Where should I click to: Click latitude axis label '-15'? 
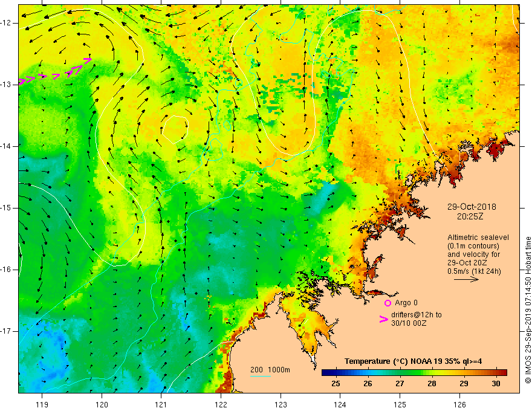coord(6,208)
